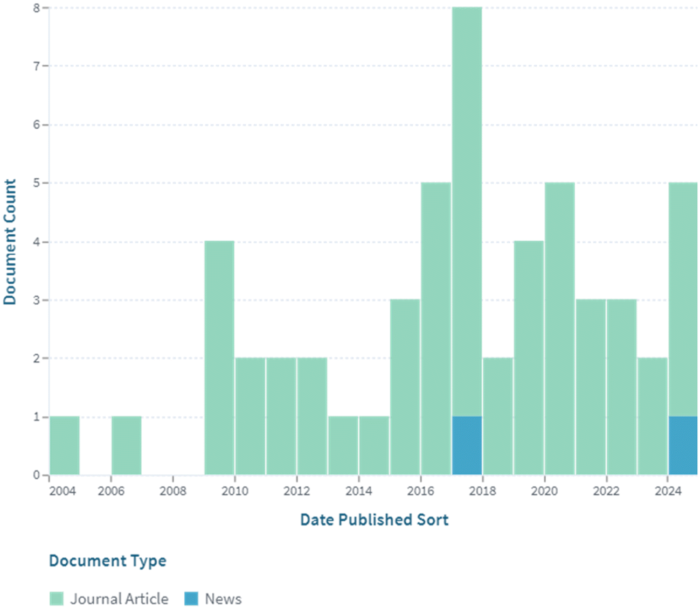Viewport: 700px width, 609px height.
Task: Select the 2010 bar with count 2
Action: (251, 416)
